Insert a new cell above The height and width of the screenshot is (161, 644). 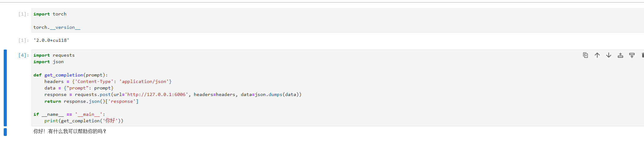[x=620, y=55]
